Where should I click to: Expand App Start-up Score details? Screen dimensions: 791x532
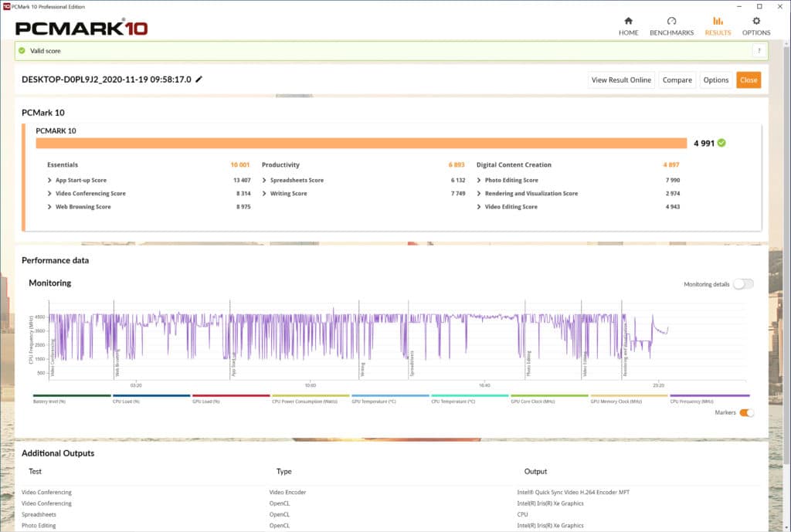pos(49,180)
